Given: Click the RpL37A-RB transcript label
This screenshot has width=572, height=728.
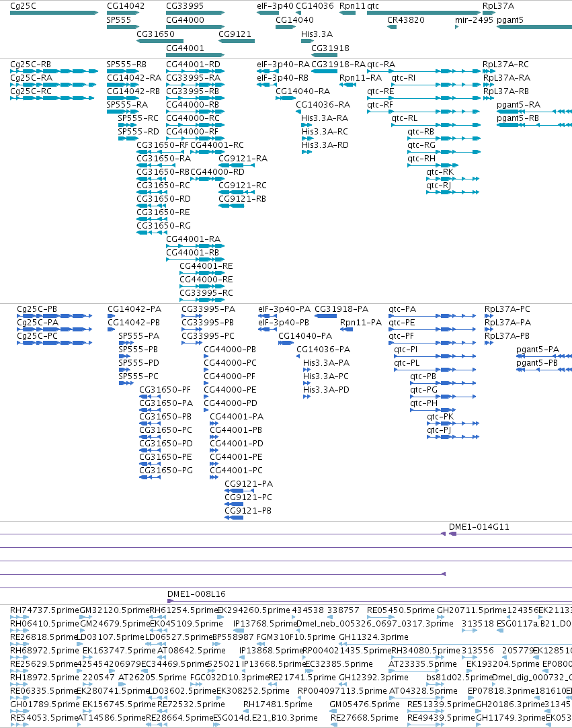Looking at the screenshot, I should click(506, 91).
